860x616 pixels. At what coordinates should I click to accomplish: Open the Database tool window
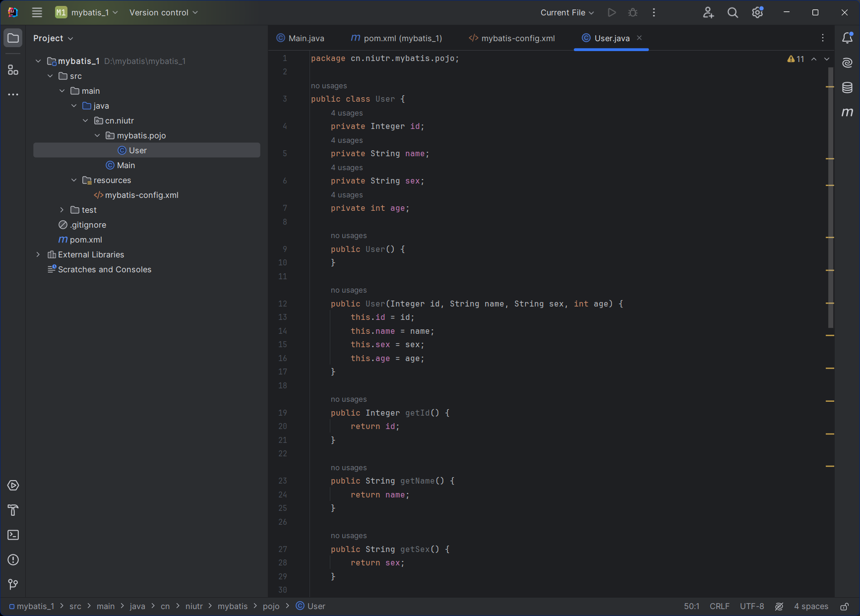[x=847, y=88]
